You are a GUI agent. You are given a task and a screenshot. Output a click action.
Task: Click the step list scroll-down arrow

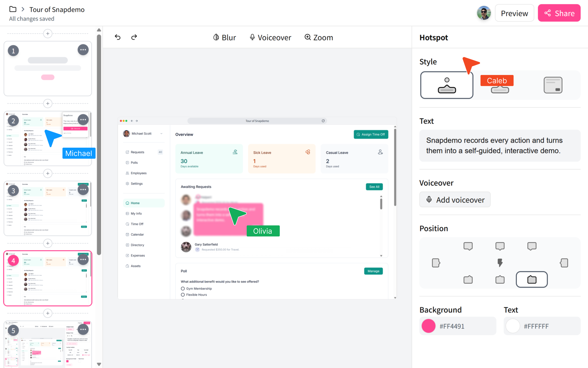point(99,364)
